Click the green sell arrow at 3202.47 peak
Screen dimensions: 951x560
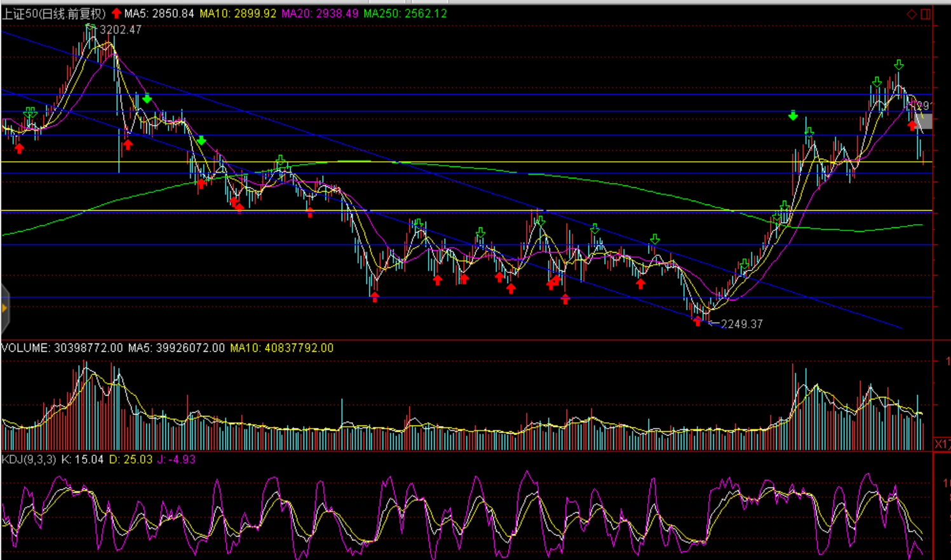[90, 27]
